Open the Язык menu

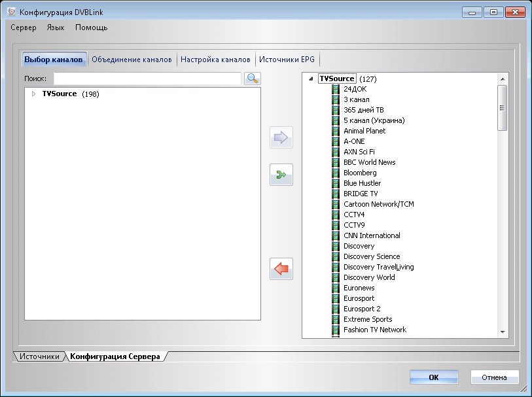[x=56, y=27]
